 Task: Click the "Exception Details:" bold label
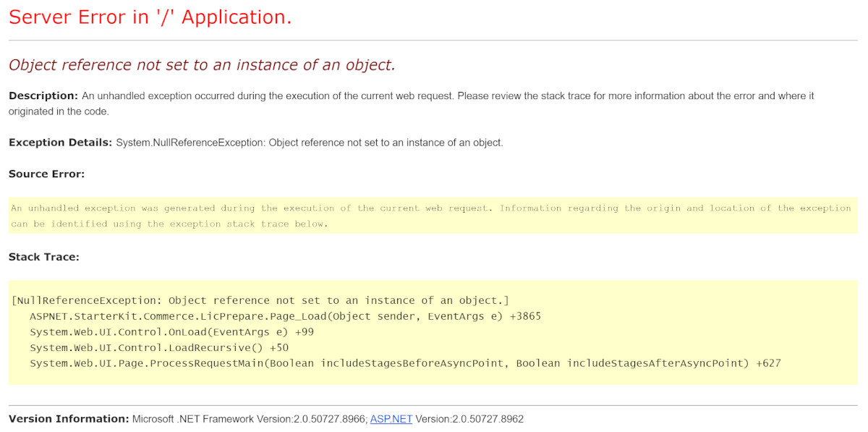[60, 143]
